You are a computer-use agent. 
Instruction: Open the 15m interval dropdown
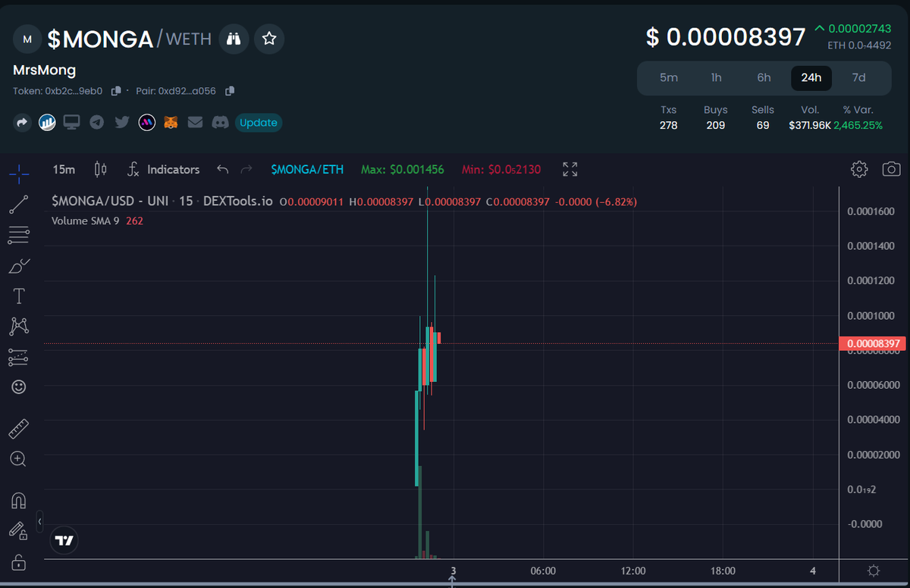[x=64, y=169]
